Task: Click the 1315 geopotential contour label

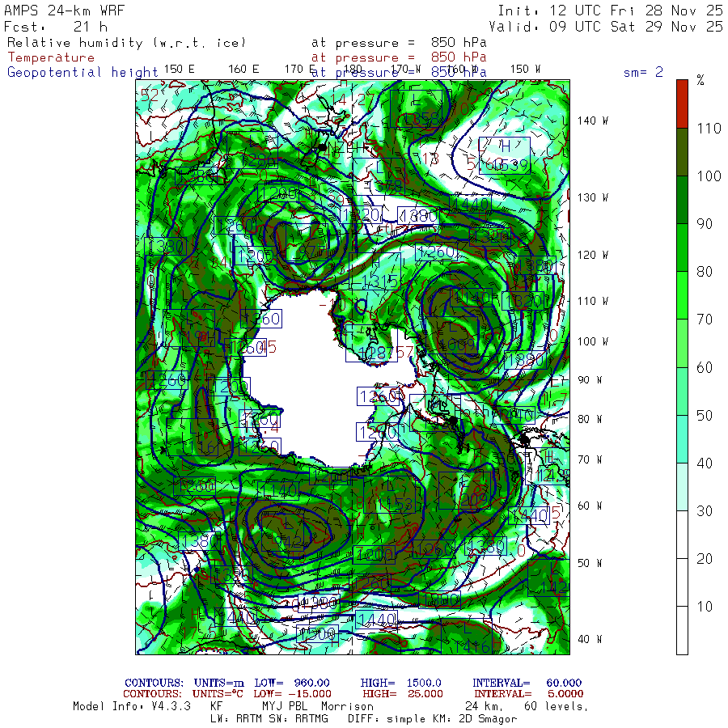Action: point(380,281)
